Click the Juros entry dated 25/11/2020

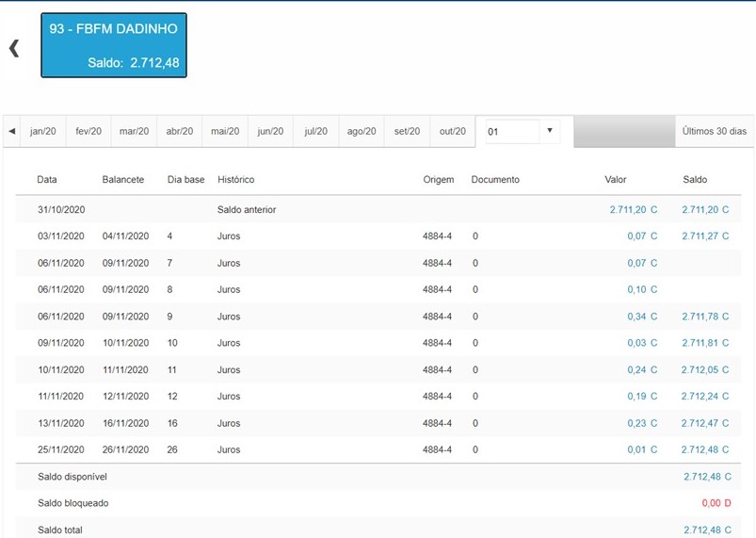[229, 449]
